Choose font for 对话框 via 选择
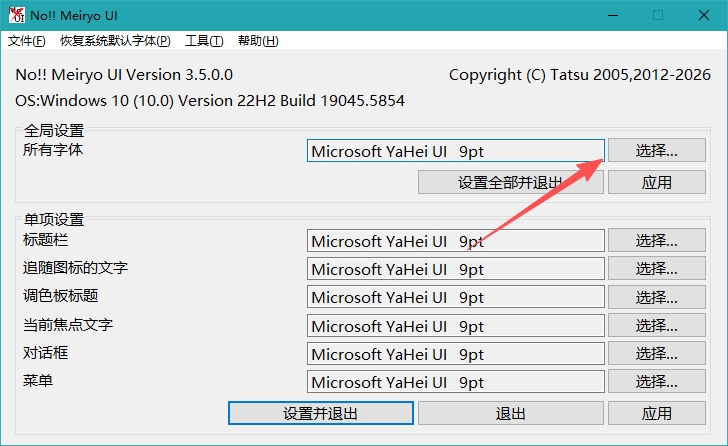The width and height of the screenshot is (728, 446). [x=656, y=354]
